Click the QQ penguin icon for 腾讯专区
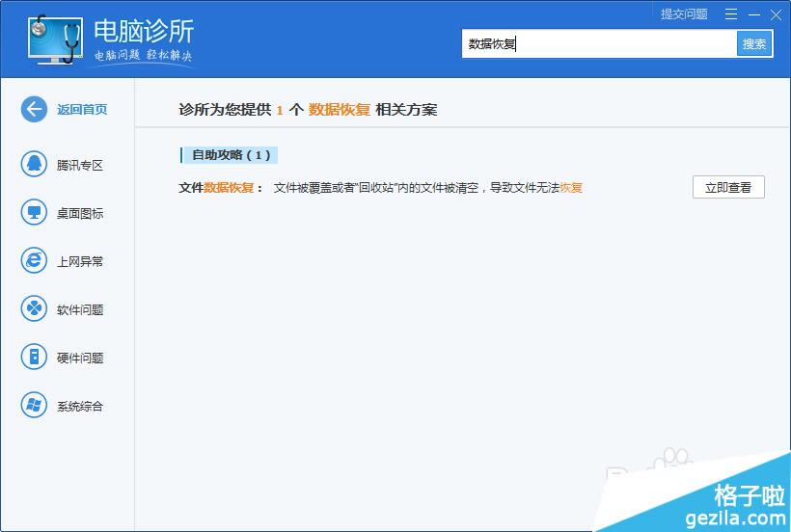This screenshot has height=532, width=791. coord(34,164)
